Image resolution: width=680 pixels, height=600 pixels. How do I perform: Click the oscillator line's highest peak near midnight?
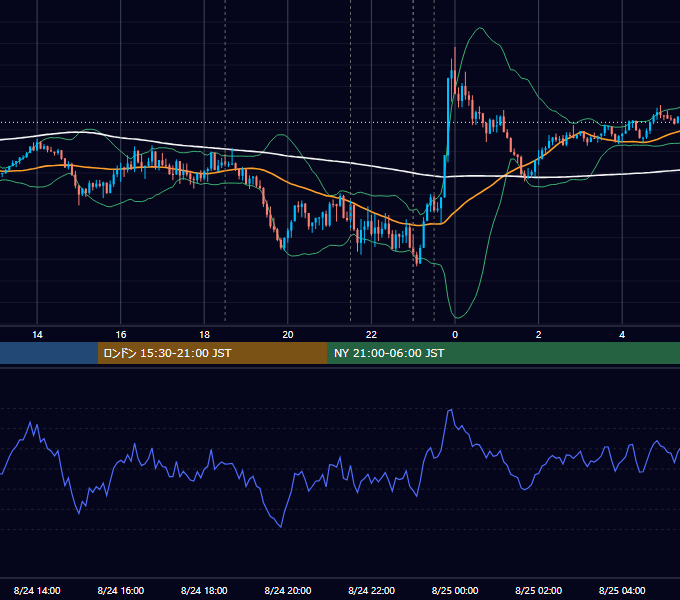[x=451, y=409]
